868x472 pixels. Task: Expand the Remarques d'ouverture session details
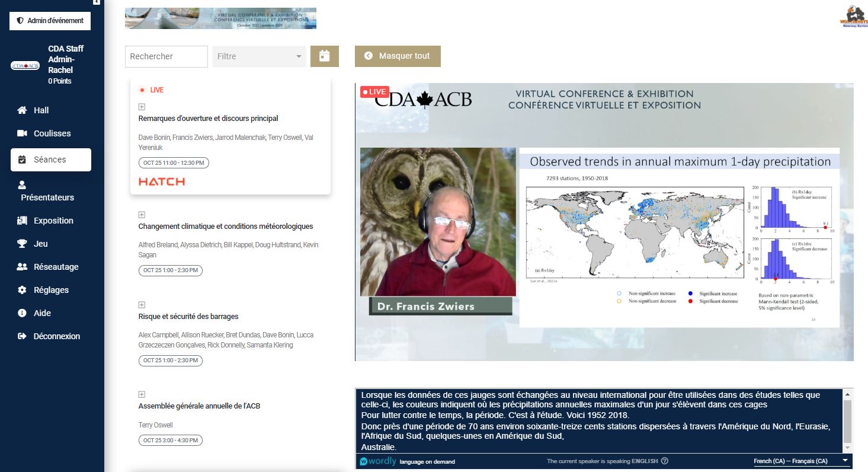[x=142, y=107]
